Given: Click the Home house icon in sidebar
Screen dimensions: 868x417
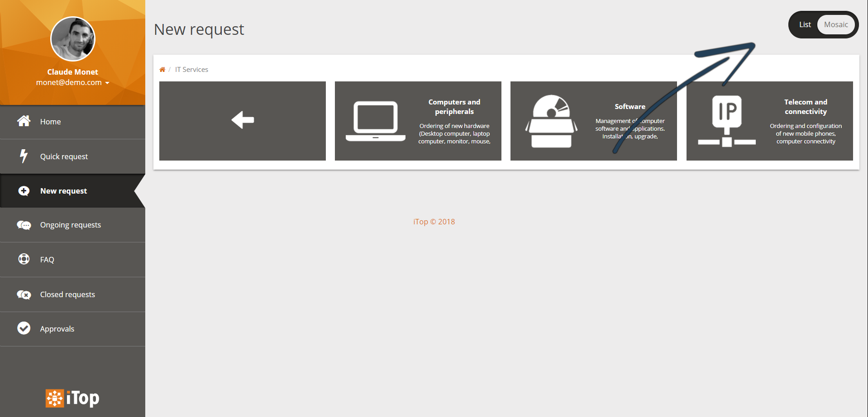Looking at the screenshot, I should (x=24, y=121).
